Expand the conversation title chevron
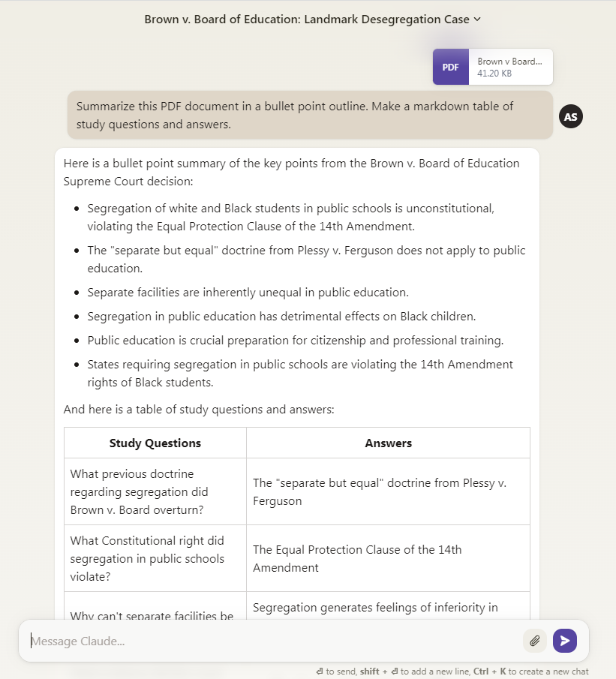616x679 pixels. [477, 19]
